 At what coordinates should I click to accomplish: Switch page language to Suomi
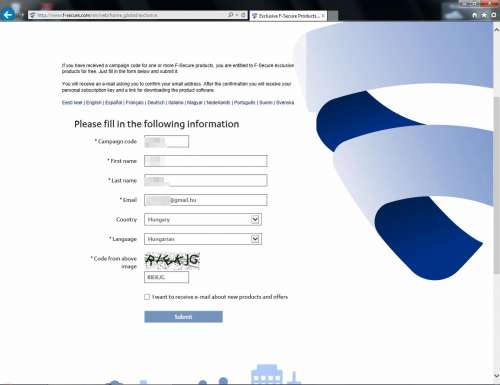[266, 102]
